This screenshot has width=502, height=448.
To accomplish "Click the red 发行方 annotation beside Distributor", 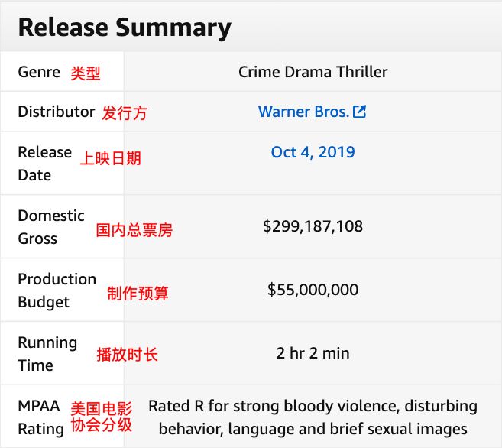I will point(125,113).
